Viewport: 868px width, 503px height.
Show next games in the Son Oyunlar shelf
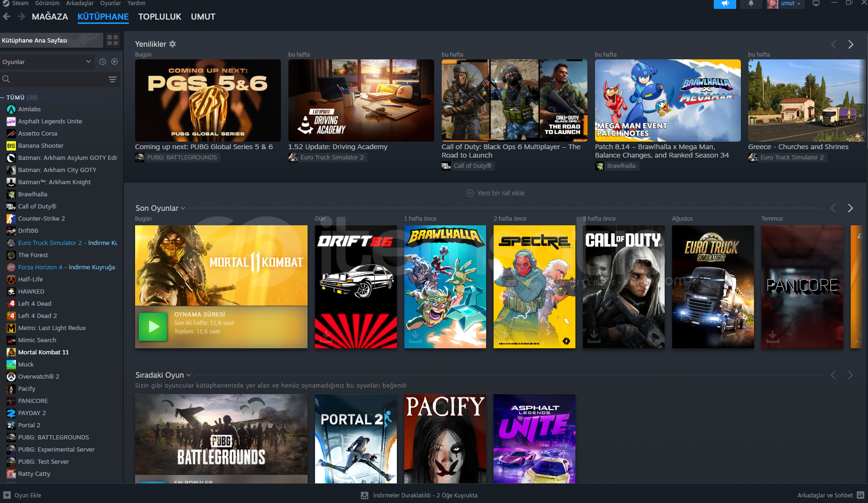pyautogui.click(x=850, y=208)
